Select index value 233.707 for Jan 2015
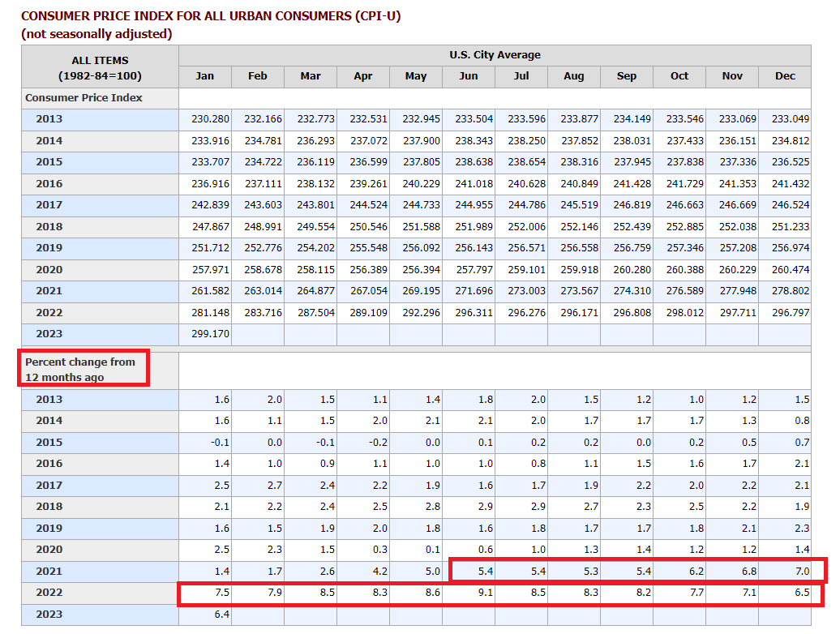This screenshot has width=840, height=634. tap(210, 161)
